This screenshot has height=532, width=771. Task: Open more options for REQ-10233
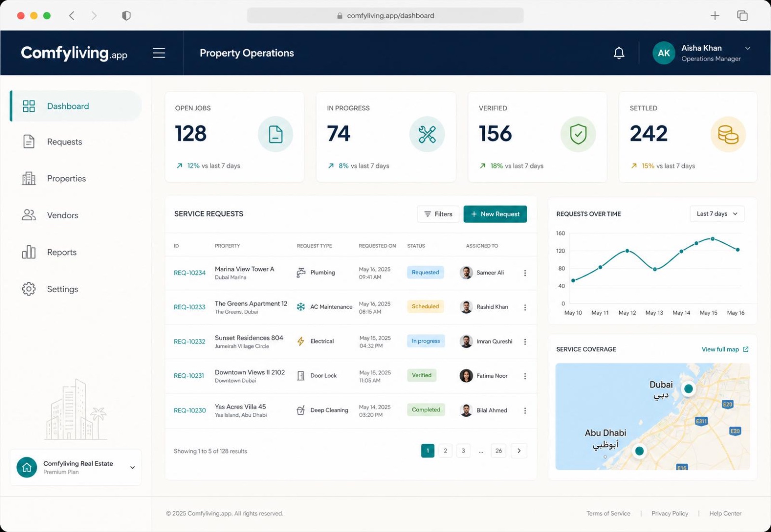pyautogui.click(x=525, y=307)
